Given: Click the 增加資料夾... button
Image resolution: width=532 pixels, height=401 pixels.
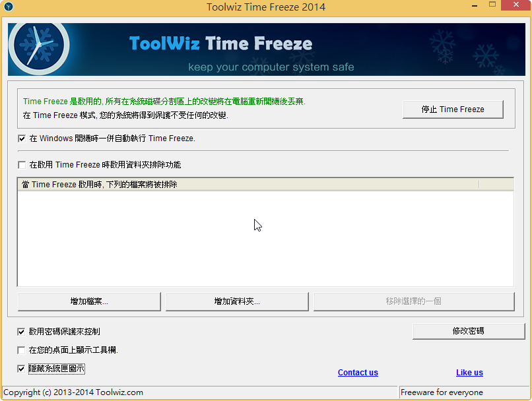Looking at the screenshot, I should [x=237, y=301].
